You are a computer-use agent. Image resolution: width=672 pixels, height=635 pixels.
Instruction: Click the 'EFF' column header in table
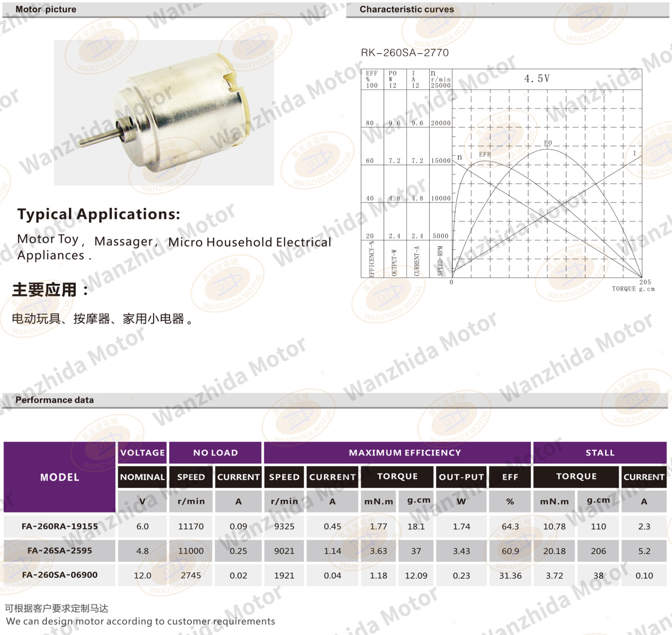510,477
